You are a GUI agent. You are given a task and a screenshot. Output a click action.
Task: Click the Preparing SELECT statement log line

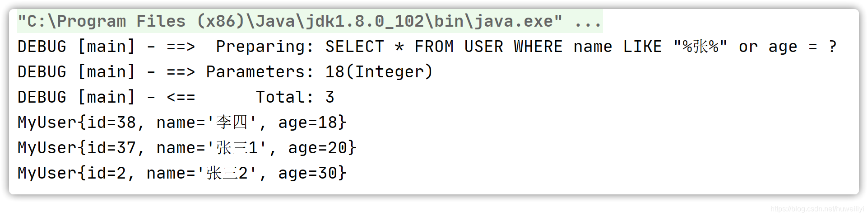point(427,47)
